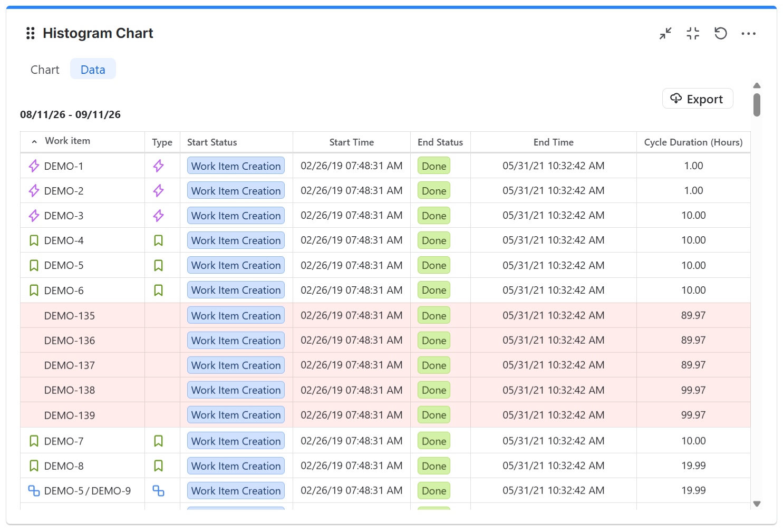Sort by End Time column header
Viewport: 783px width, 532px height.
554,142
